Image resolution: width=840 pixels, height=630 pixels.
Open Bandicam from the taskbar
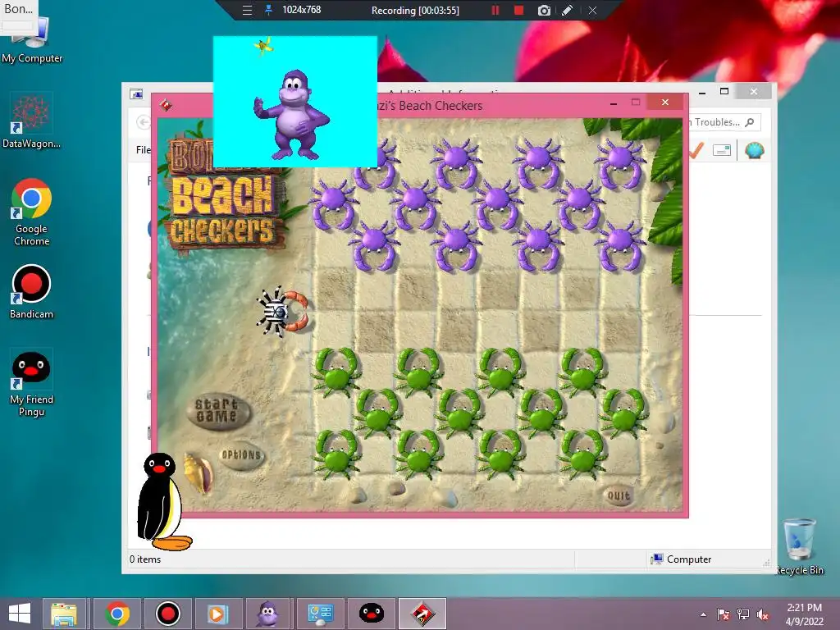167,614
